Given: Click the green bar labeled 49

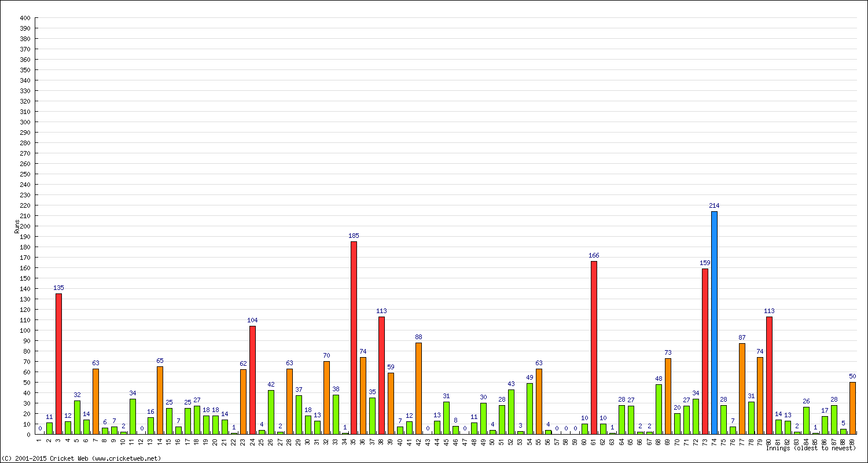Looking at the screenshot, I should [x=529, y=409].
